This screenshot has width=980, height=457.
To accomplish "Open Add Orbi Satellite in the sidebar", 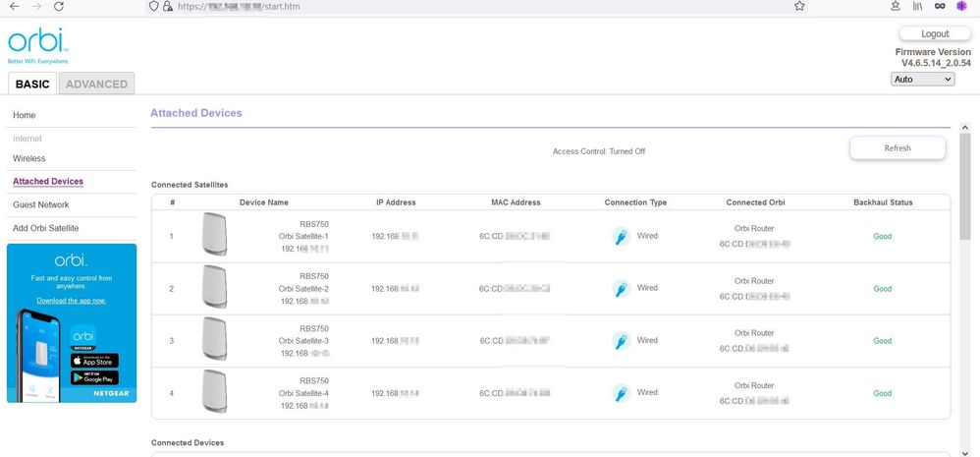I will click(45, 228).
